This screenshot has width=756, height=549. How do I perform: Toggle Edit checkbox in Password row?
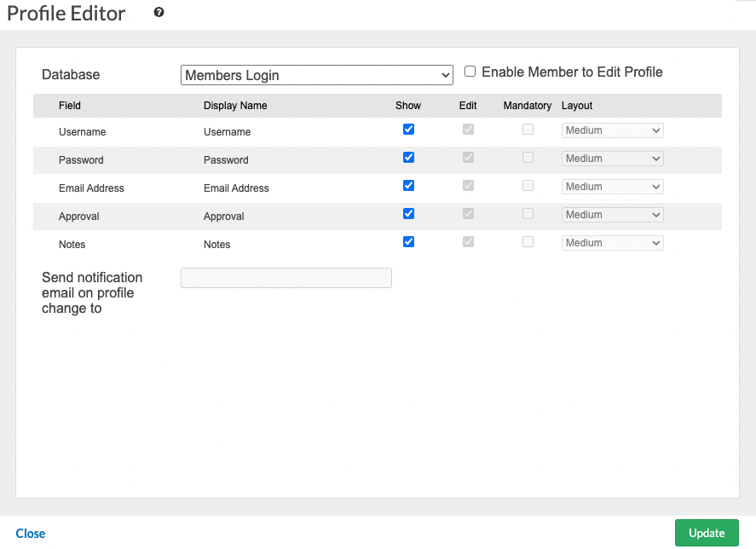pyautogui.click(x=468, y=157)
